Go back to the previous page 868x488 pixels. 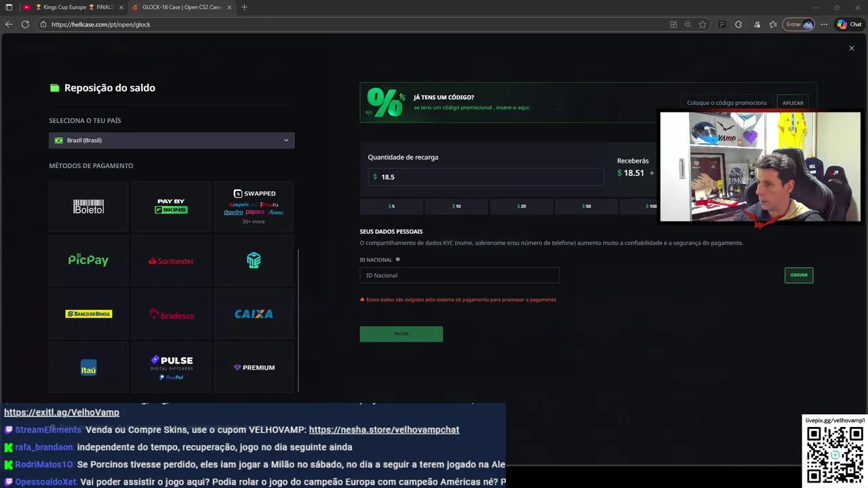(9, 24)
